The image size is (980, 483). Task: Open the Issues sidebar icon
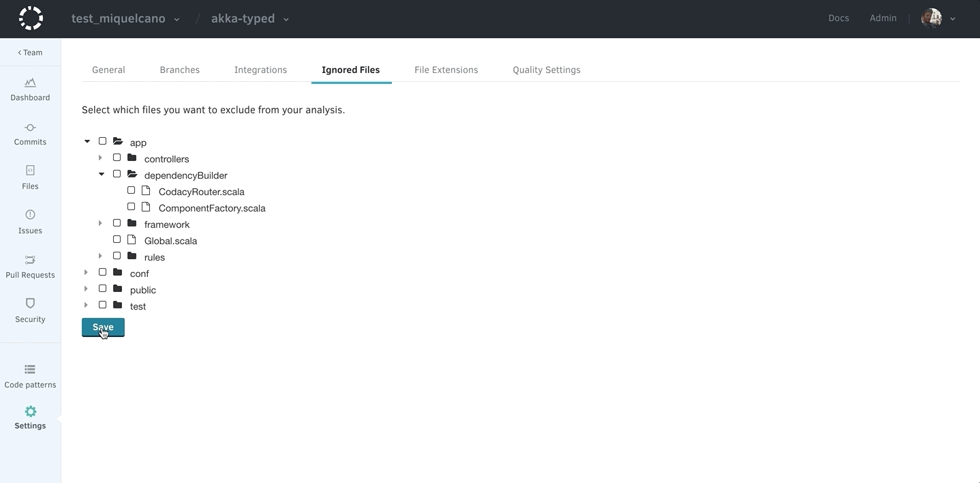tap(30, 215)
